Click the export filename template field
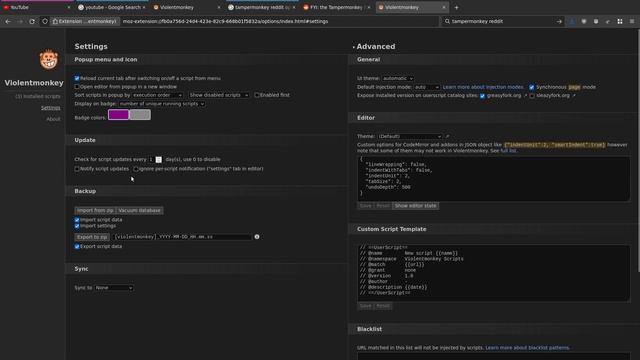640x360 pixels. click(182, 237)
